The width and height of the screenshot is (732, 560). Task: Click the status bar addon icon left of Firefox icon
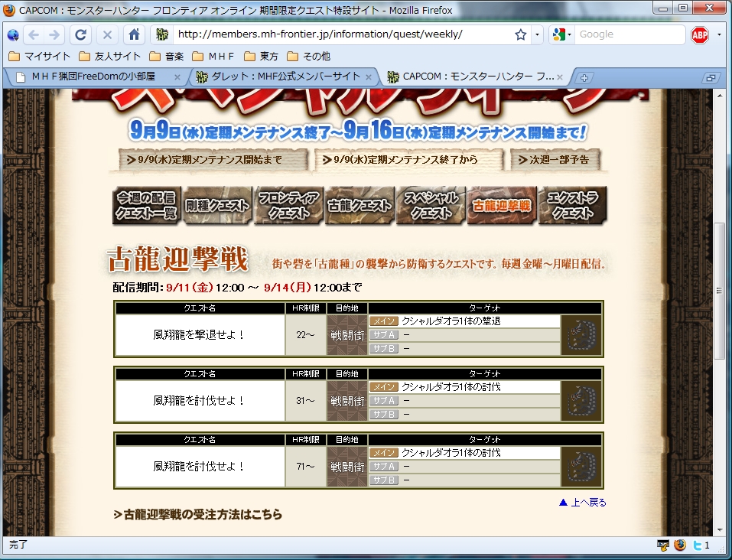[x=662, y=545]
